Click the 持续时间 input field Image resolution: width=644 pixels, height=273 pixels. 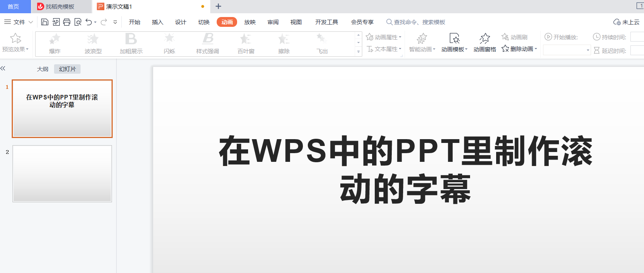tap(637, 37)
